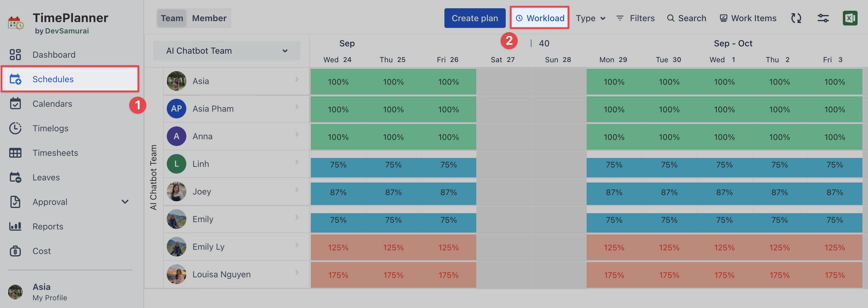Select the Team view toggle
This screenshot has width=868, height=308.
pyautogui.click(x=172, y=18)
